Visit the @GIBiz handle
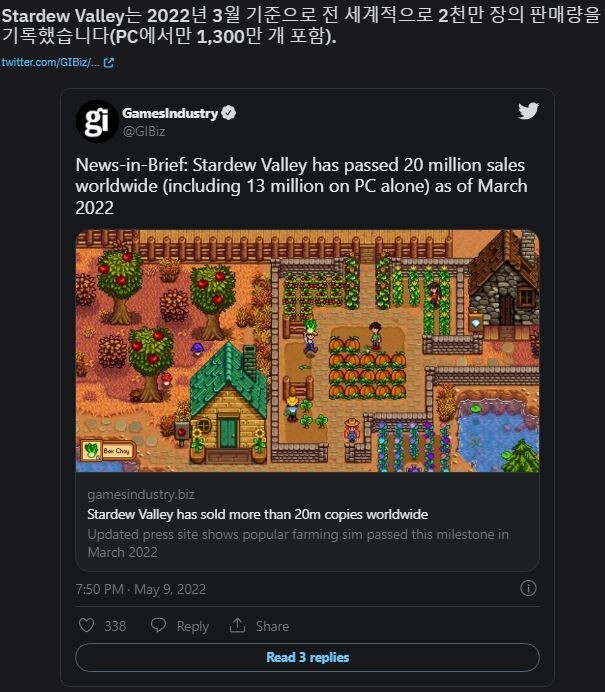The width and height of the screenshot is (605, 692). tap(143, 130)
